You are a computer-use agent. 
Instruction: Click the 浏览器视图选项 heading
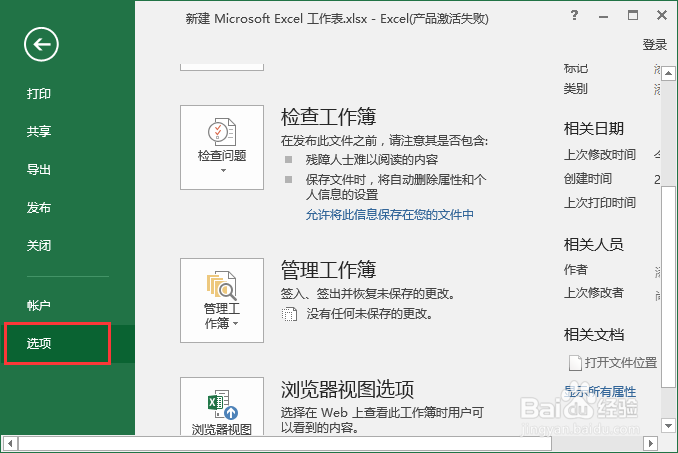tap(348, 389)
